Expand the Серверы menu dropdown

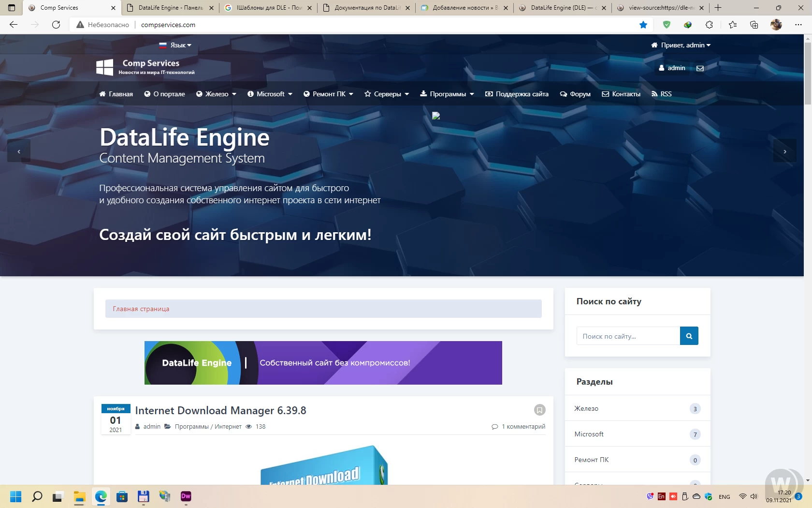(387, 94)
